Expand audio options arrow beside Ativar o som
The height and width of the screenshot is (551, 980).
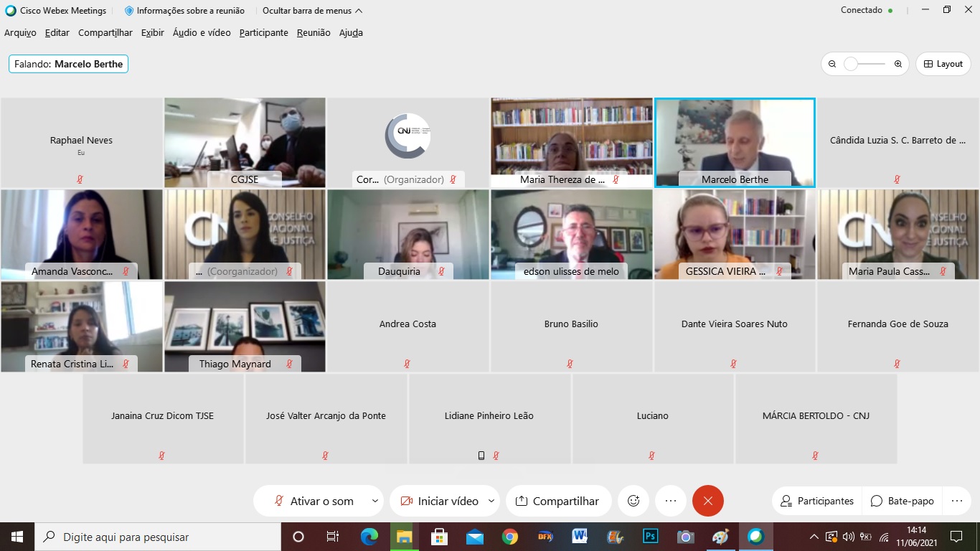(x=374, y=501)
